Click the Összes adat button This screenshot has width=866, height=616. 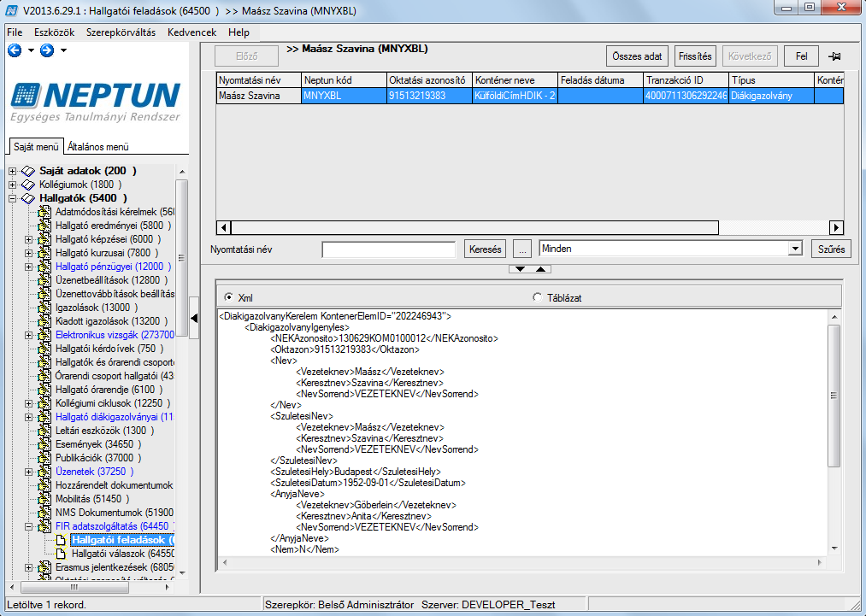tap(638, 56)
